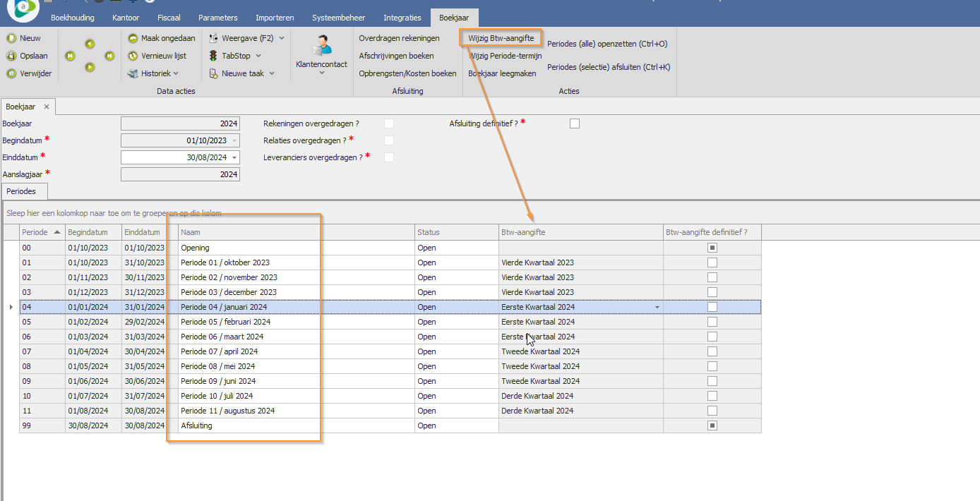Click the Wijzig Btw-aangifte button

pyautogui.click(x=501, y=38)
